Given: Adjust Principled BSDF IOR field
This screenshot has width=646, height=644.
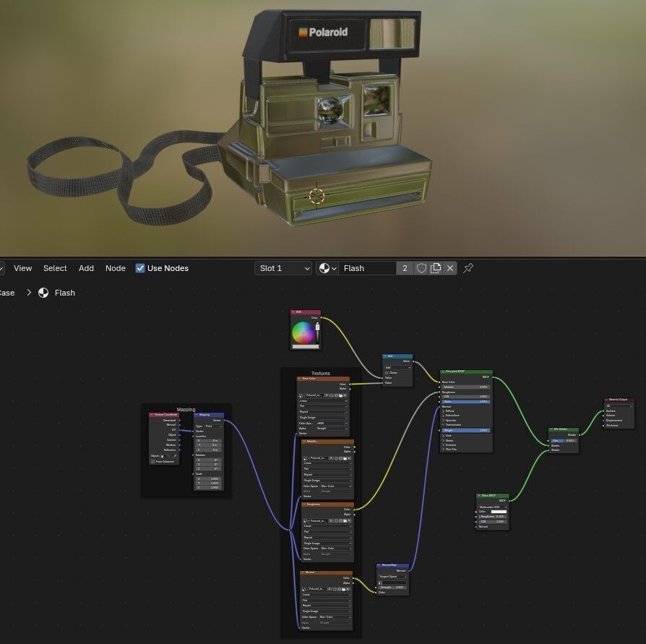Looking at the screenshot, I should click(465, 396).
